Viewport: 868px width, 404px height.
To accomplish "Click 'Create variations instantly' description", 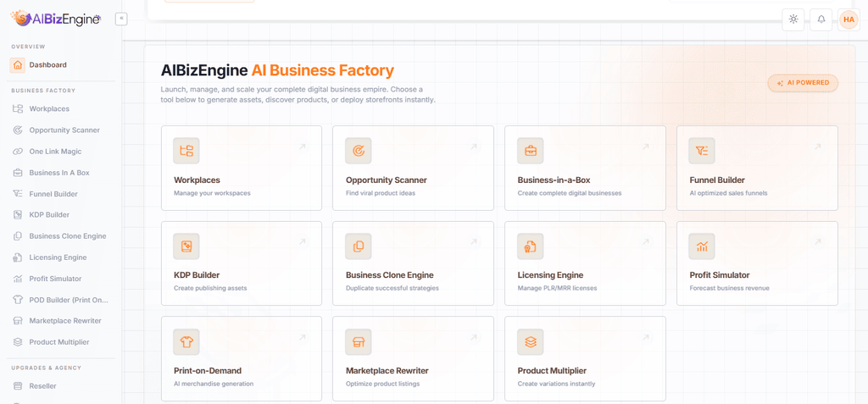I will tap(556, 384).
